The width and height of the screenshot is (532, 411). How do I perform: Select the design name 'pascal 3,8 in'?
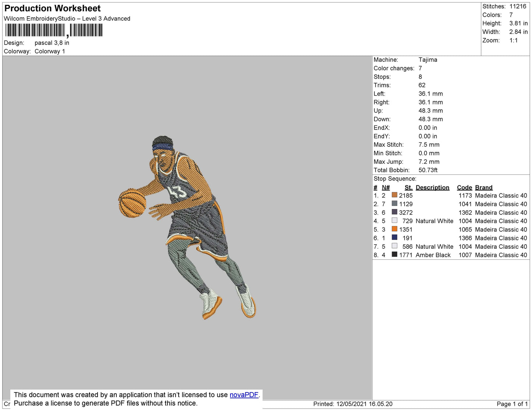click(x=52, y=43)
